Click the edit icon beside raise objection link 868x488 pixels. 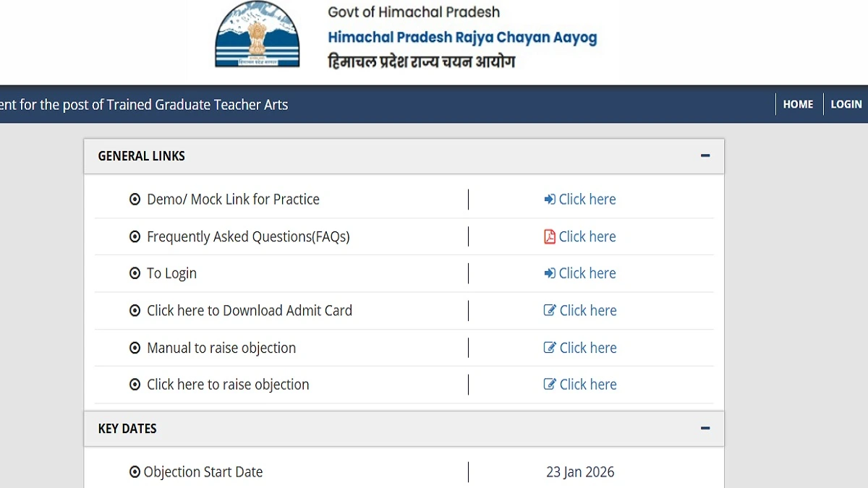[x=549, y=384]
